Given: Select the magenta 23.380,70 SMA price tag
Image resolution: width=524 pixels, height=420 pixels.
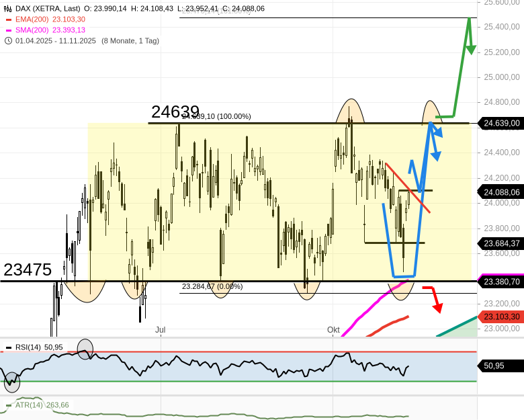Looking at the screenshot, I should [501, 282].
